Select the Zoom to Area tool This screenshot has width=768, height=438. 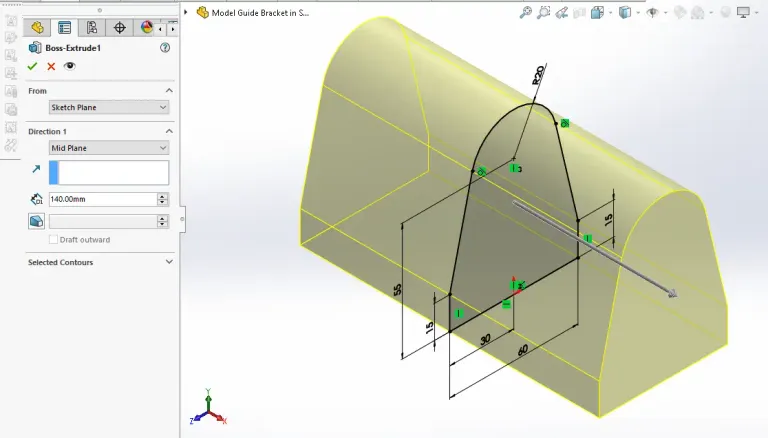pyautogui.click(x=544, y=12)
